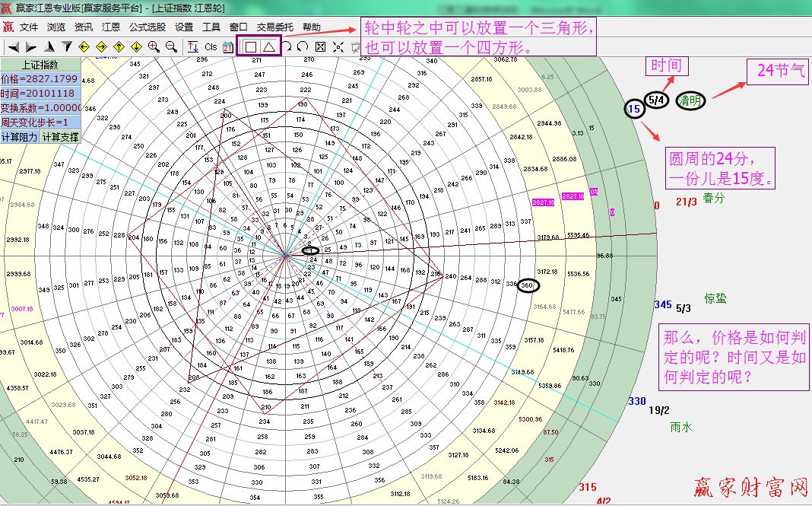812x506 pixels.
Task: Open the 公式选股 menu
Action: pos(147,27)
